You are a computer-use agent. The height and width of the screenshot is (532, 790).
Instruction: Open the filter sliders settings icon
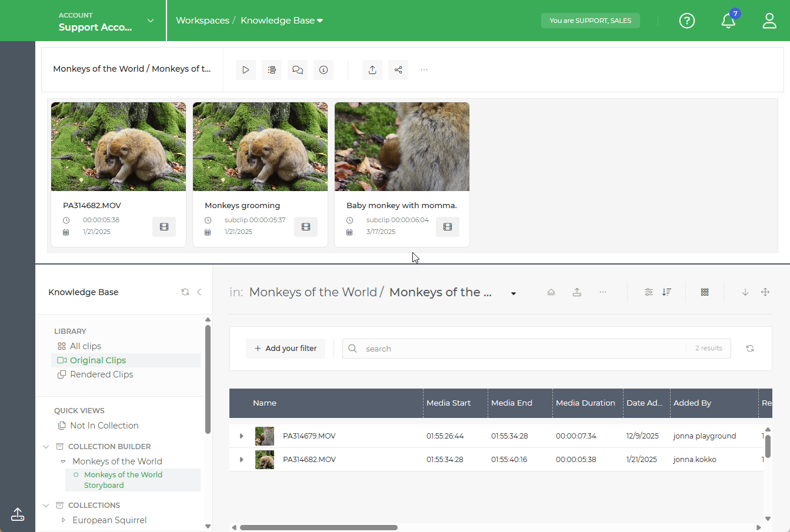649,292
